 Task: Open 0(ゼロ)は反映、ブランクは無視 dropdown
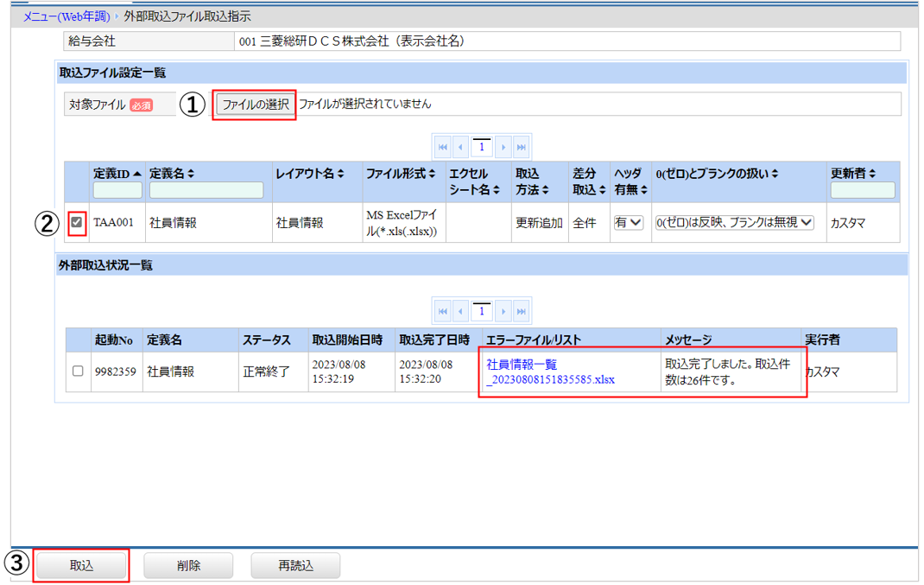click(734, 222)
